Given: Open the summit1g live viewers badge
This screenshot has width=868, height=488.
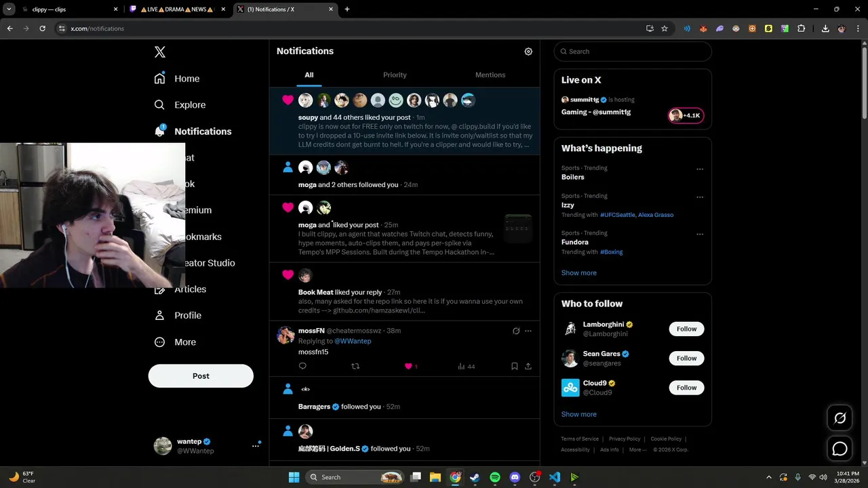Looking at the screenshot, I should 686,115.
